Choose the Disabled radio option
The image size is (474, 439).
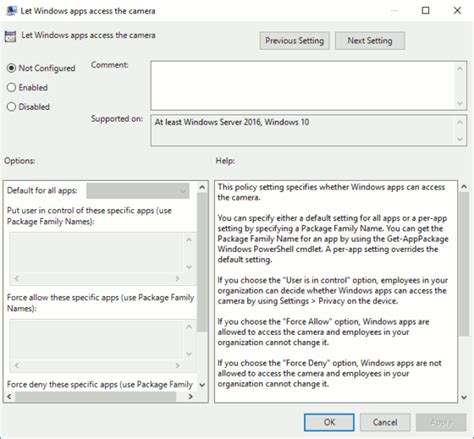[x=11, y=107]
